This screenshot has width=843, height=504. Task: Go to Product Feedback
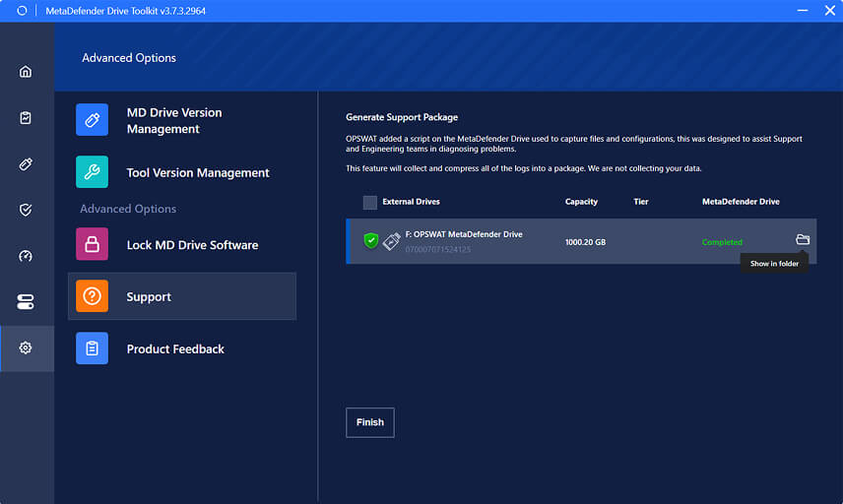[x=175, y=349]
